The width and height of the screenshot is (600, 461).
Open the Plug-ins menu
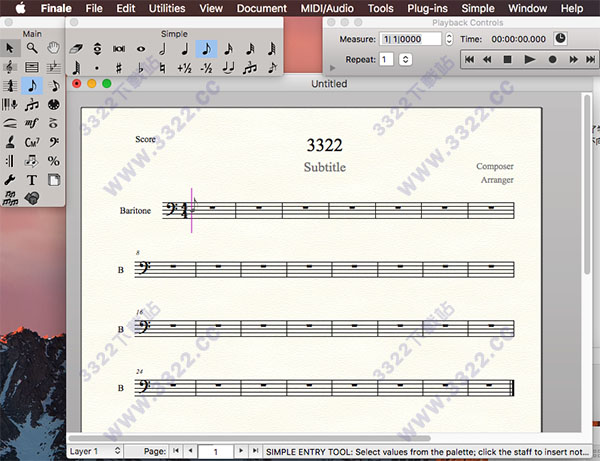(427, 8)
